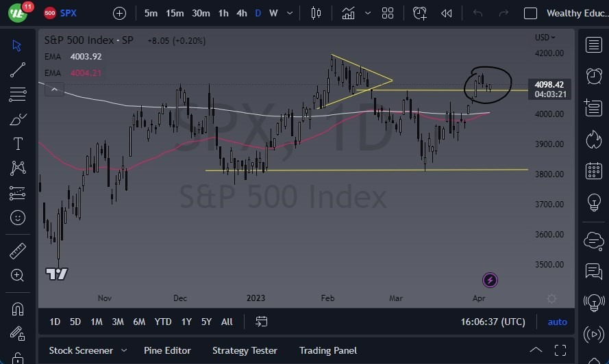
Task: Select the Text annotation tool
Action: click(x=18, y=144)
